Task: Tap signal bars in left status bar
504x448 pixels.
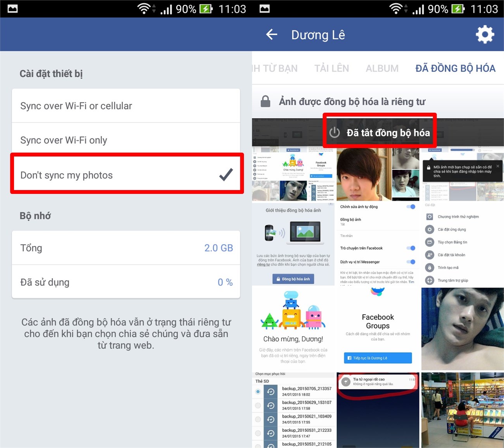Action: click(166, 9)
